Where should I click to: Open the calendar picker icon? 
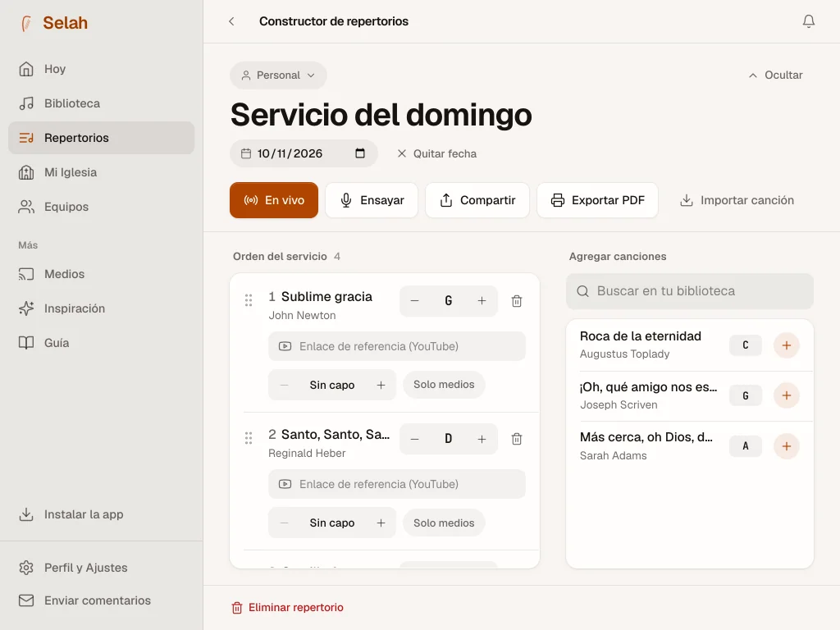click(x=360, y=153)
